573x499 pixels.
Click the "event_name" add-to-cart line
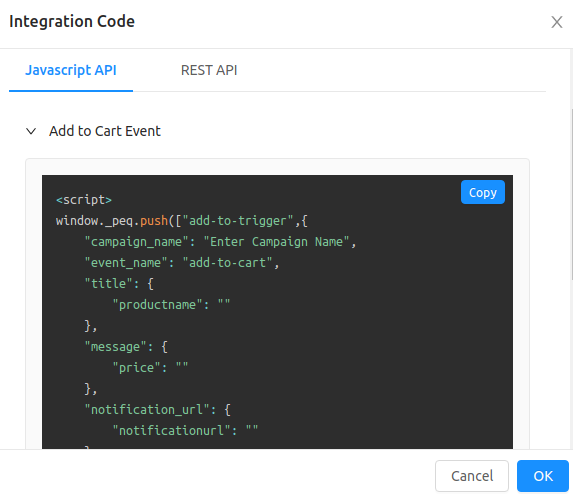click(182, 263)
